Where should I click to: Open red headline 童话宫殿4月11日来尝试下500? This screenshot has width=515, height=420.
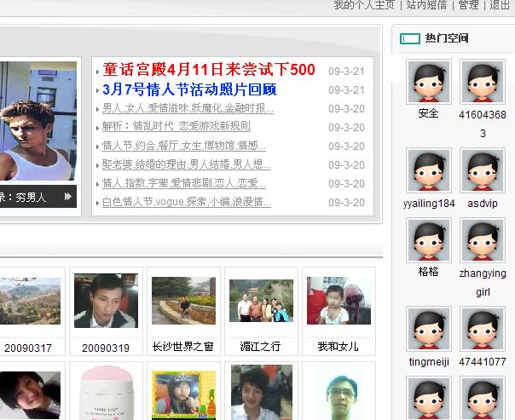click(x=209, y=70)
